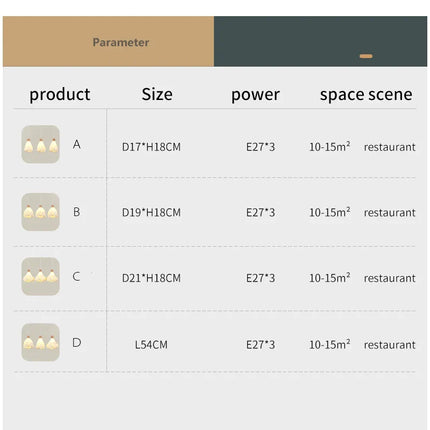This screenshot has width=430, height=430.
Task: Click product B lamp thumbnail
Action: pos(40,212)
